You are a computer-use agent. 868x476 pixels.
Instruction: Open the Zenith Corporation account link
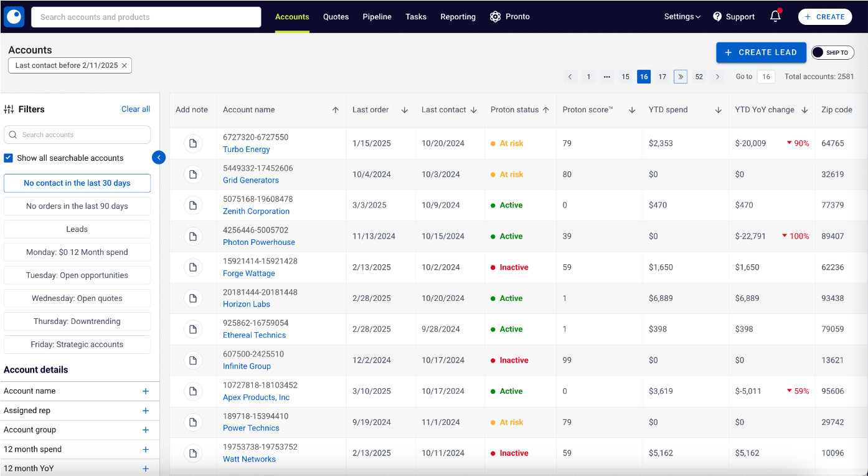tap(256, 211)
